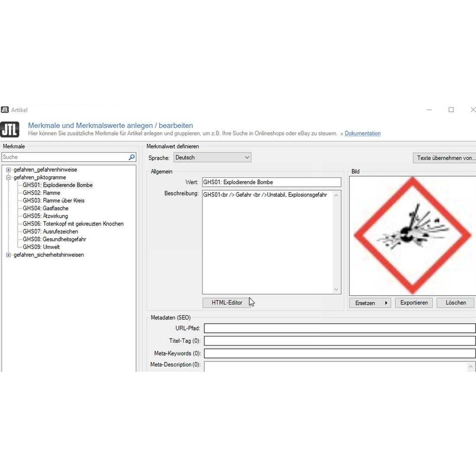
Task: Select GHS04: Gasflasche tree item
Action: click(x=45, y=208)
